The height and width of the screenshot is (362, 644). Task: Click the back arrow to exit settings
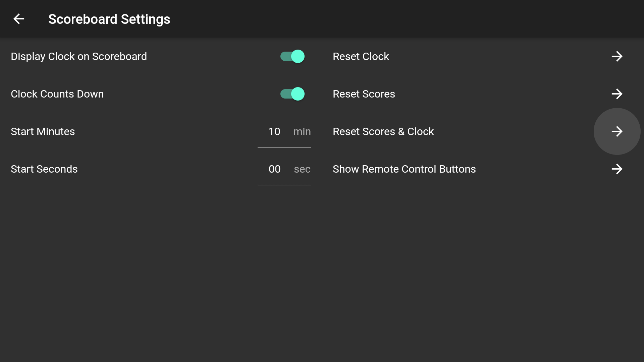[19, 19]
